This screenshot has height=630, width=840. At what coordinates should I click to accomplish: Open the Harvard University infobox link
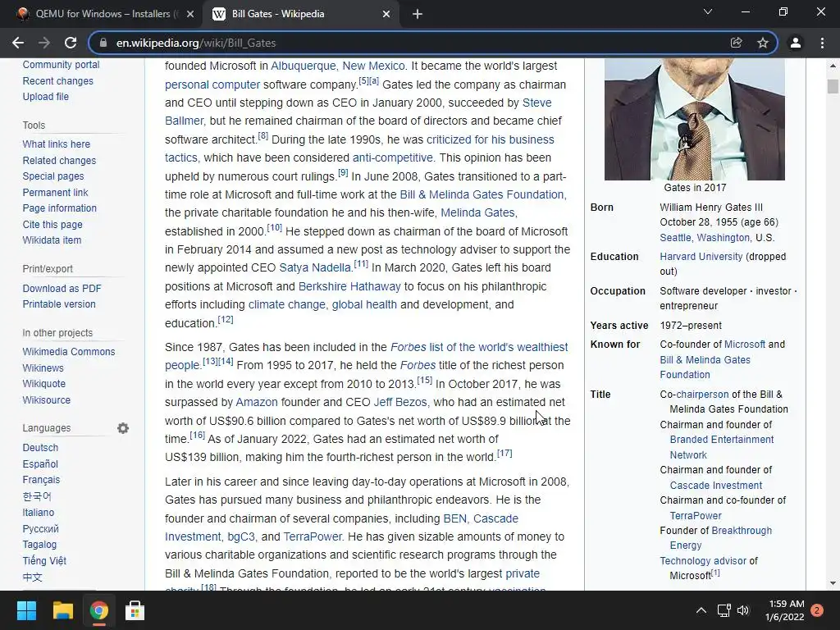pyautogui.click(x=701, y=257)
